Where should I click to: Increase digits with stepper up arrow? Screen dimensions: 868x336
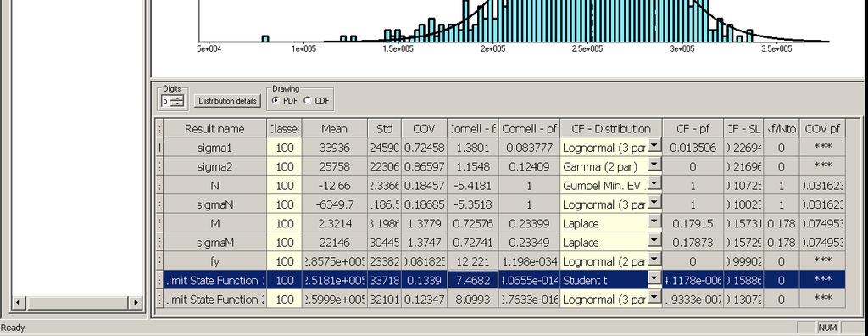[177, 98]
